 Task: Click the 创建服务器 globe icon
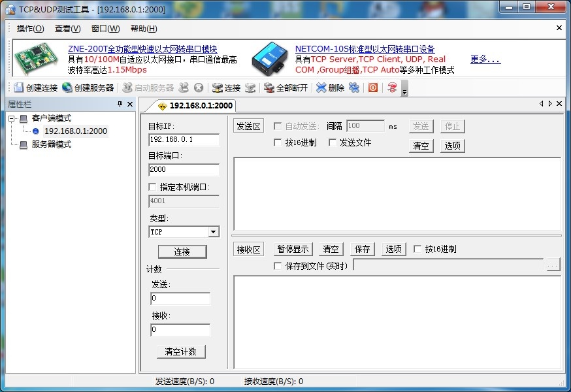point(67,88)
